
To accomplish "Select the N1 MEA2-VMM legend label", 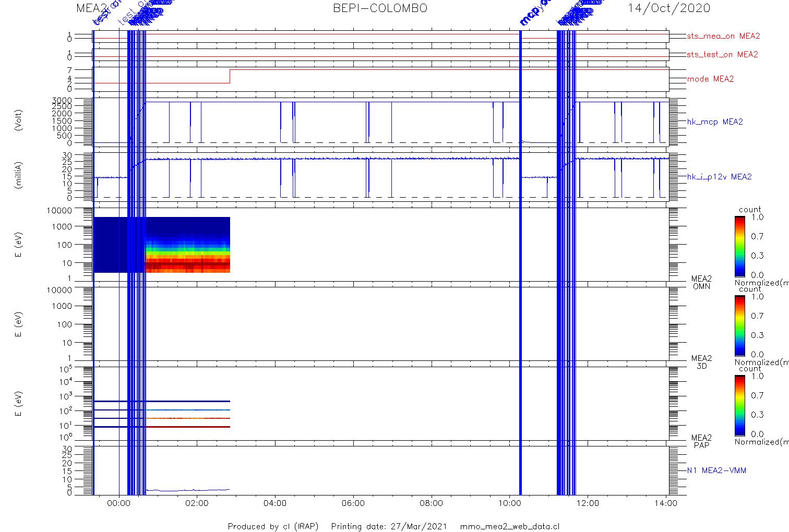I will click(716, 470).
